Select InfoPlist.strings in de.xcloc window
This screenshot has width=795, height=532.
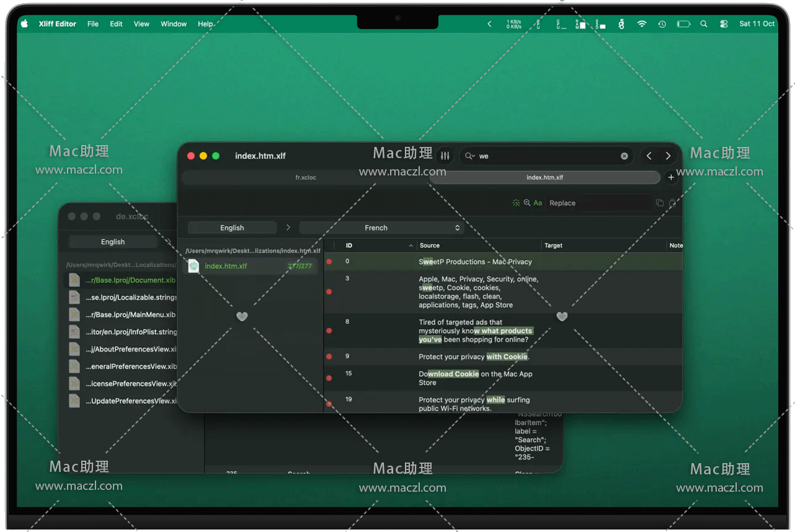coord(121,332)
